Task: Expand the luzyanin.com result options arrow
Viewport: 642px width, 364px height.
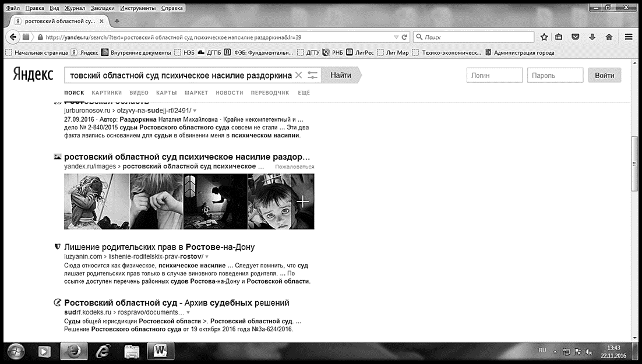Action: [x=207, y=257]
